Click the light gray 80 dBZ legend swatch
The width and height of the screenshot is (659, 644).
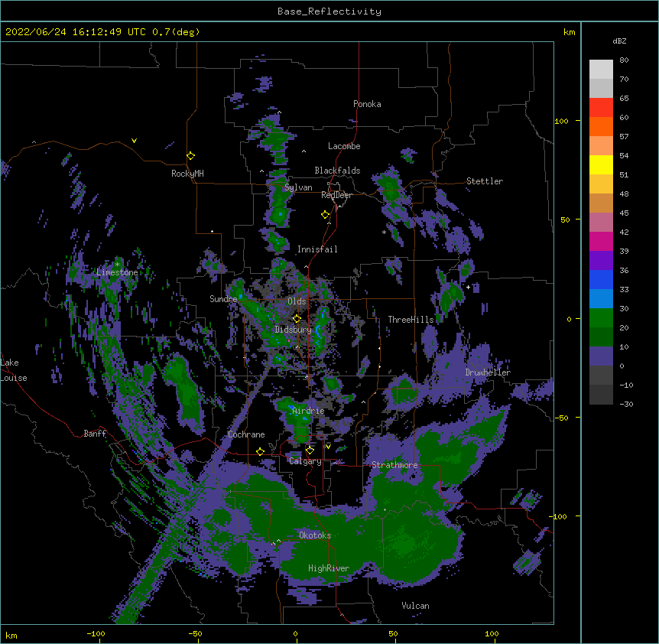[x=601, y=70]
